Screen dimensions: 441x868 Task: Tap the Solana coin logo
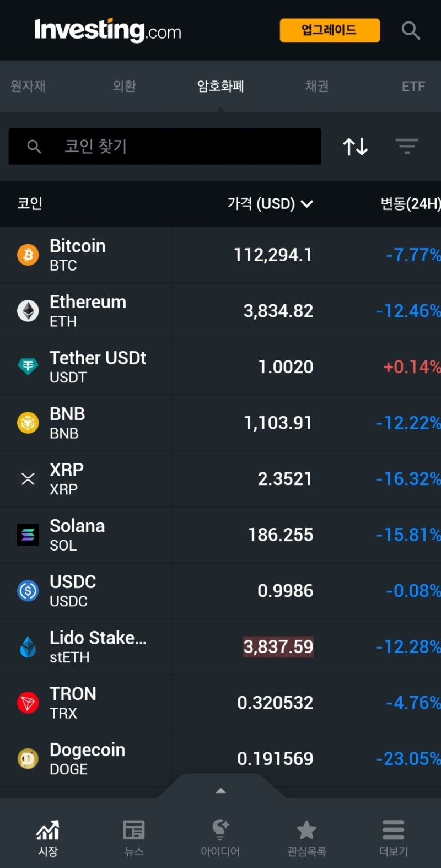point(28,535)
